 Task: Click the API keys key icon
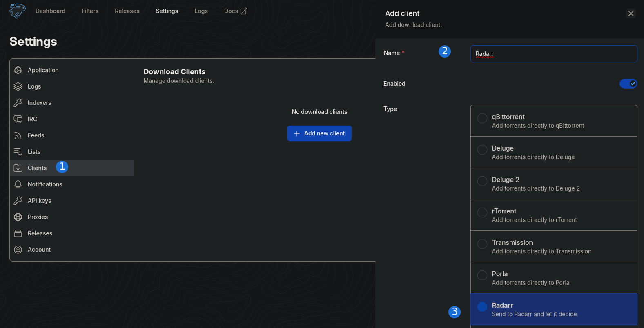tap(18, 201)
